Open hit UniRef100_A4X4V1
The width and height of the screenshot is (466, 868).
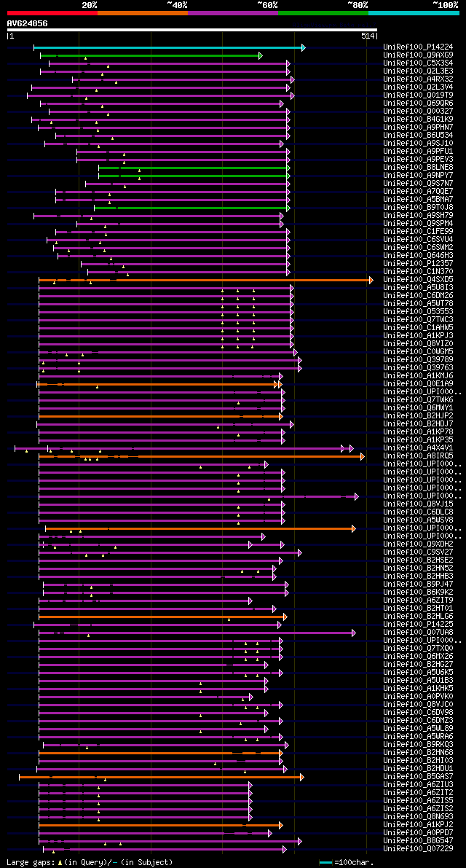tap(418, 448)
